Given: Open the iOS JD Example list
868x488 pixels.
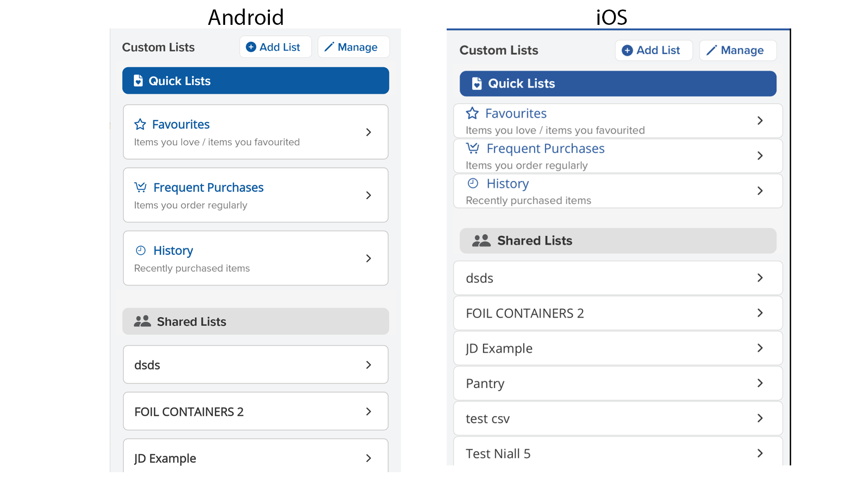Looking at the screenshot, I should 618,348.
